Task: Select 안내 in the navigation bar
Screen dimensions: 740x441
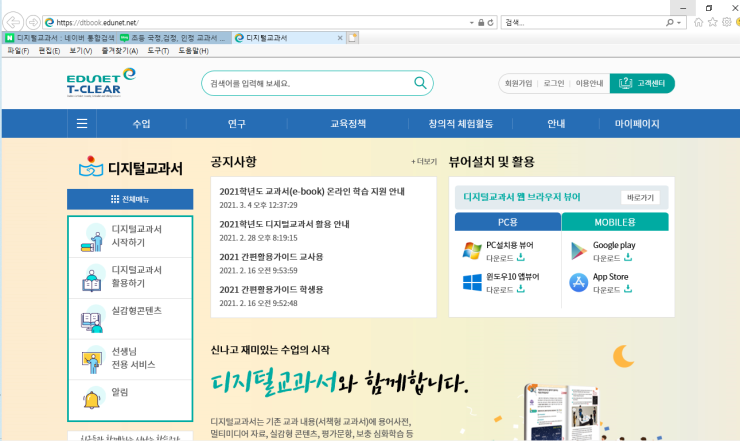Action: coord(556,124)
